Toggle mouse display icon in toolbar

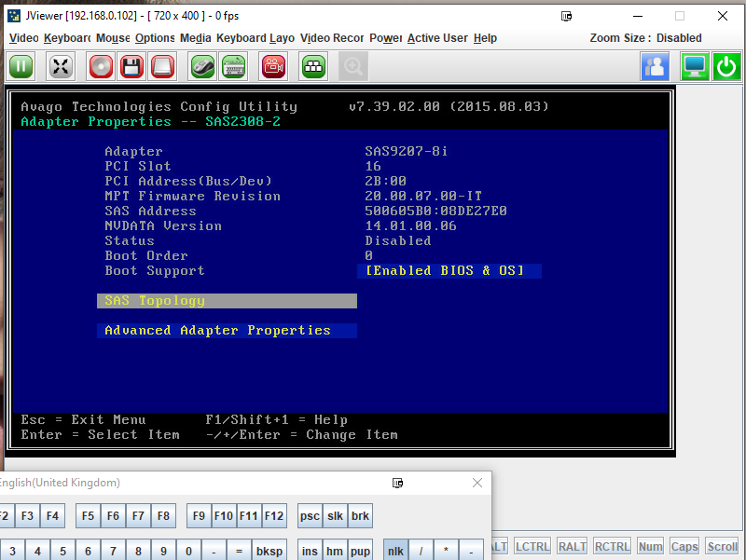point(202,66)
